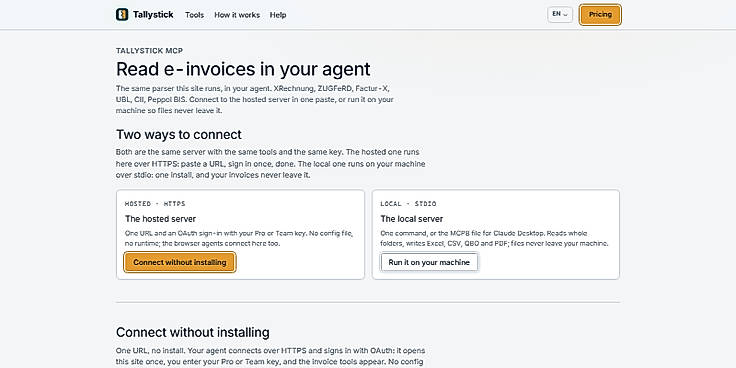The image size is (736, 368).
Task: Open the Help menu item
Action: tap(278, 15)
